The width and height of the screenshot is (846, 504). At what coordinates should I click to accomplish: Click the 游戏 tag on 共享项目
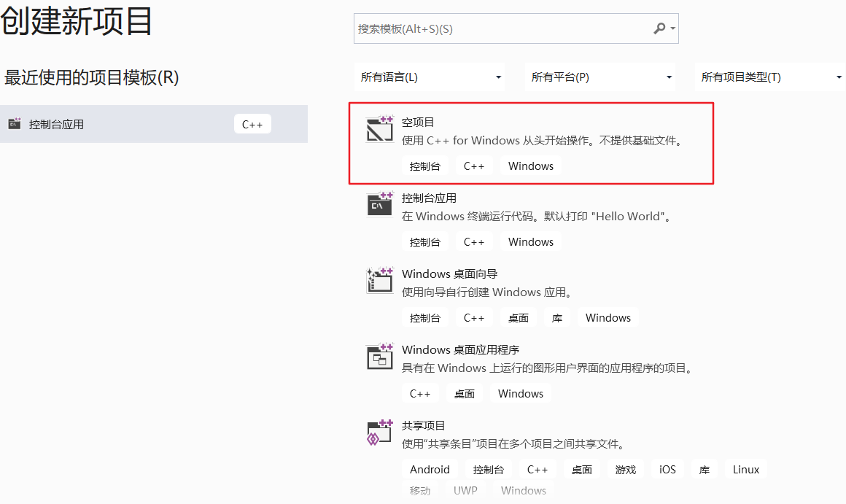tap(626, 469)
